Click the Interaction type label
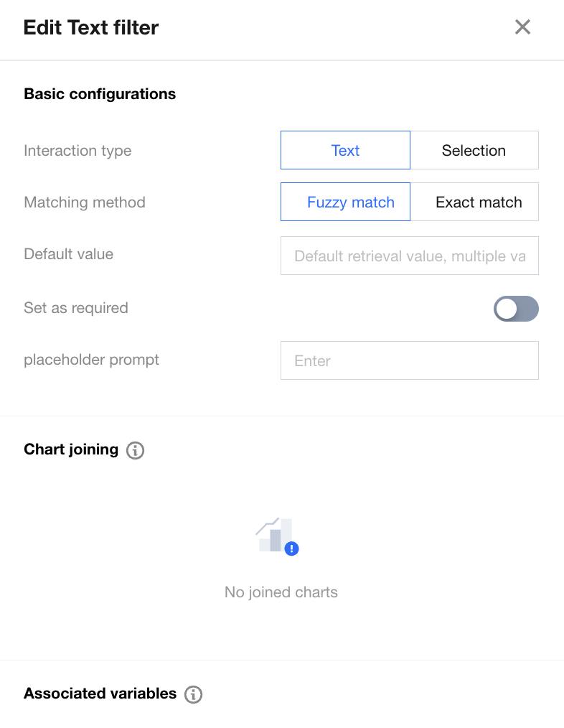This screenshot has width=564, height=728. (x=77, y=151)
